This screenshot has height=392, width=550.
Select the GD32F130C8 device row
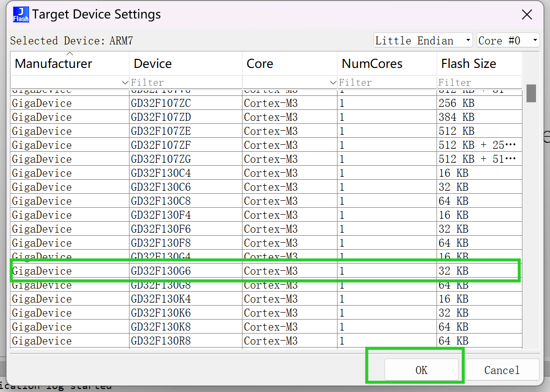(x=161, y=201)
